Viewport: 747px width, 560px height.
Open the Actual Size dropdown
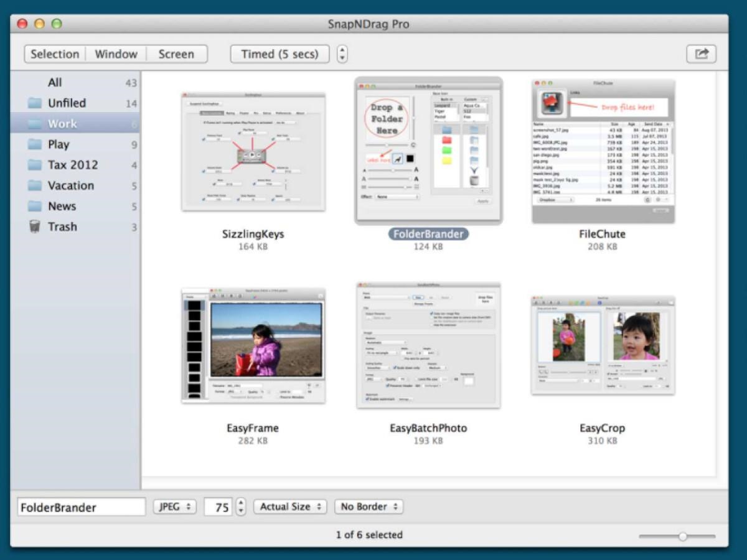click(290, 506)
